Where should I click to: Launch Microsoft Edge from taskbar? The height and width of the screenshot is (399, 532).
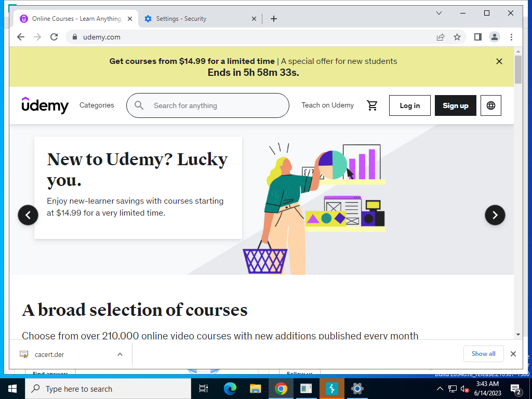[x=230, y=389]
